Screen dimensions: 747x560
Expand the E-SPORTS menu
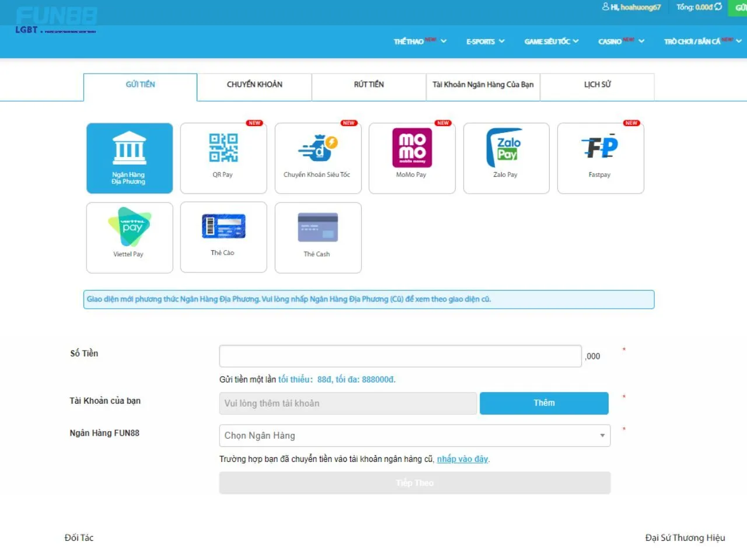coord(486,41)
